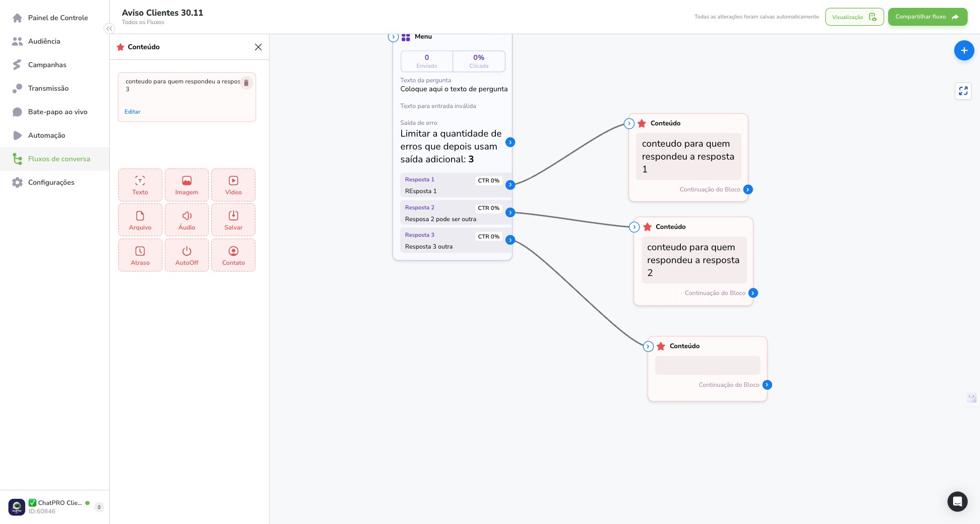Click fit-to-screen icon on canvas
This screenshot has width=980, height=524.
(x=963, y=91)
